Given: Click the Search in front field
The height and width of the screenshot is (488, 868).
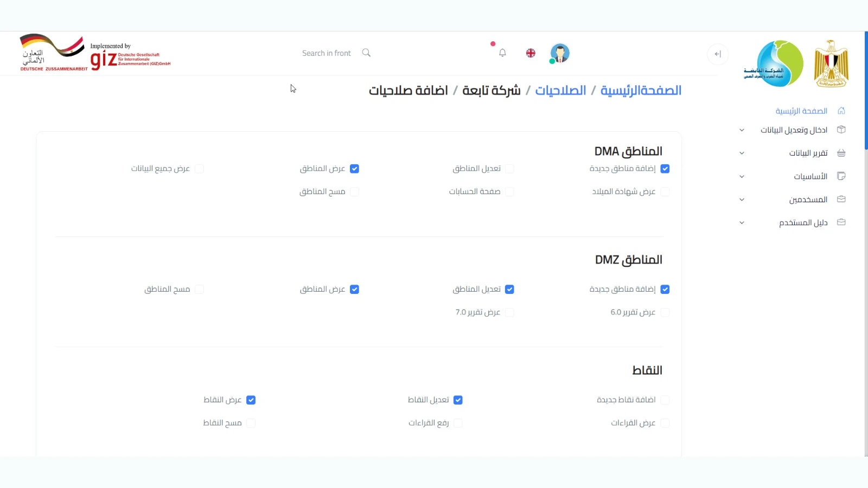Looking at the screenshot, I should coord(327,53).
